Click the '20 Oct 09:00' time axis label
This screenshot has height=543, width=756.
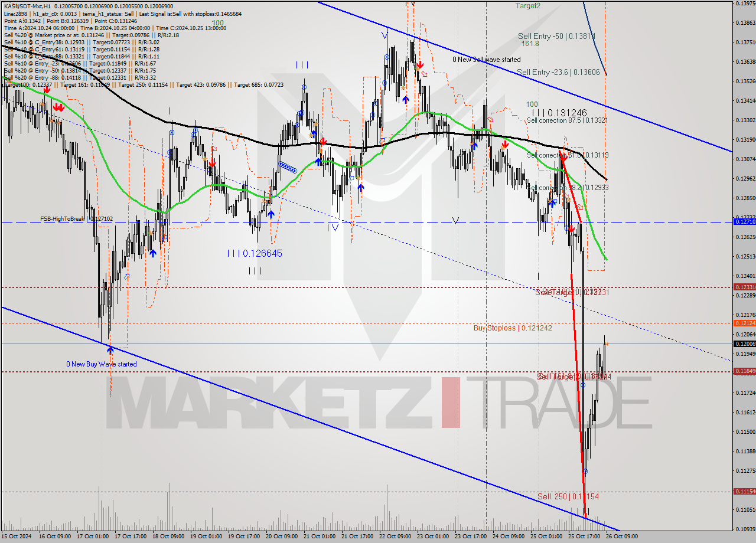click(282, 537)
